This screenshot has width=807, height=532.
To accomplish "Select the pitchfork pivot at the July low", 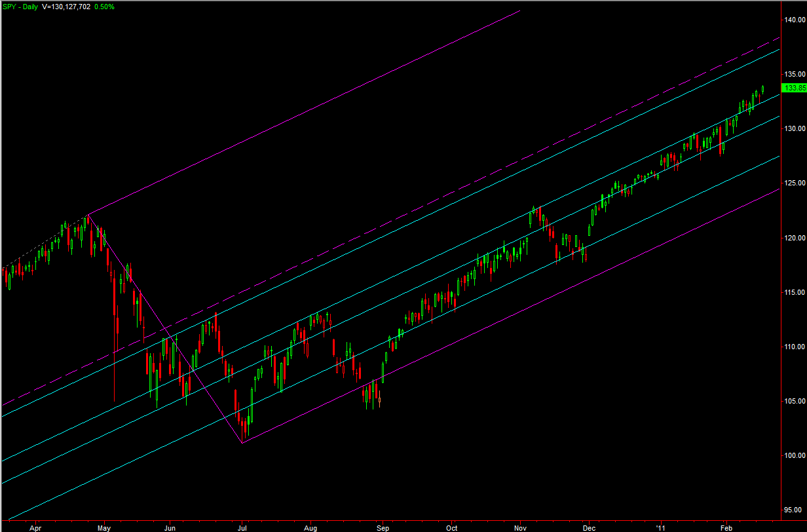I will click(243, 444).
